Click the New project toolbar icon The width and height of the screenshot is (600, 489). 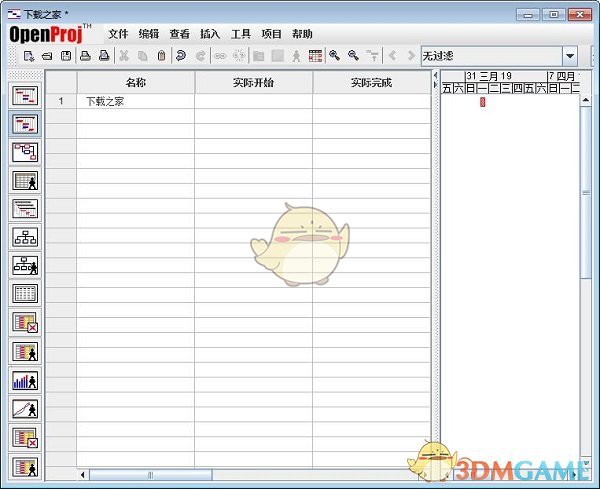coord(29,56)
